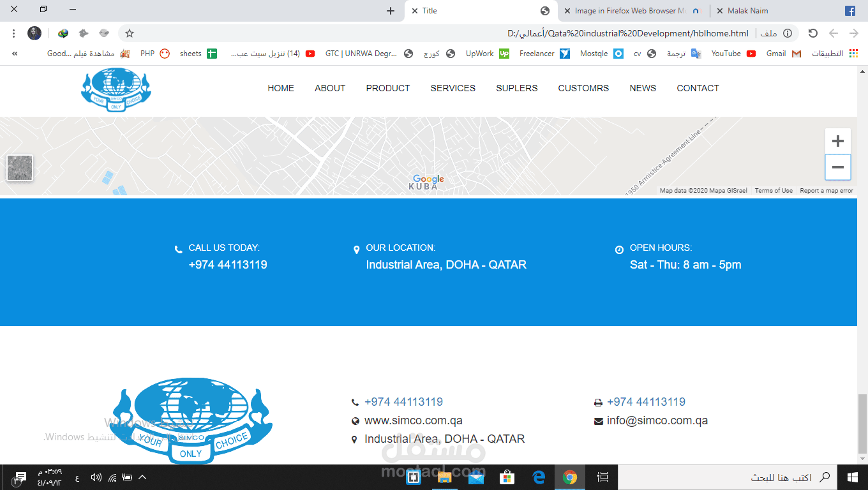Open the Mail app on the taskbar

(x=476, y=477)
